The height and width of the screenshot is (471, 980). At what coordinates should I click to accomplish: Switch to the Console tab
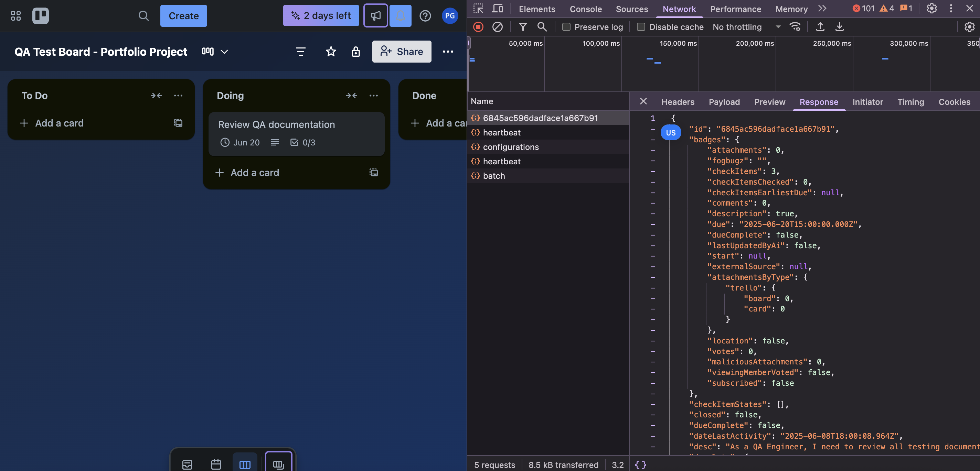coord(586,9)
